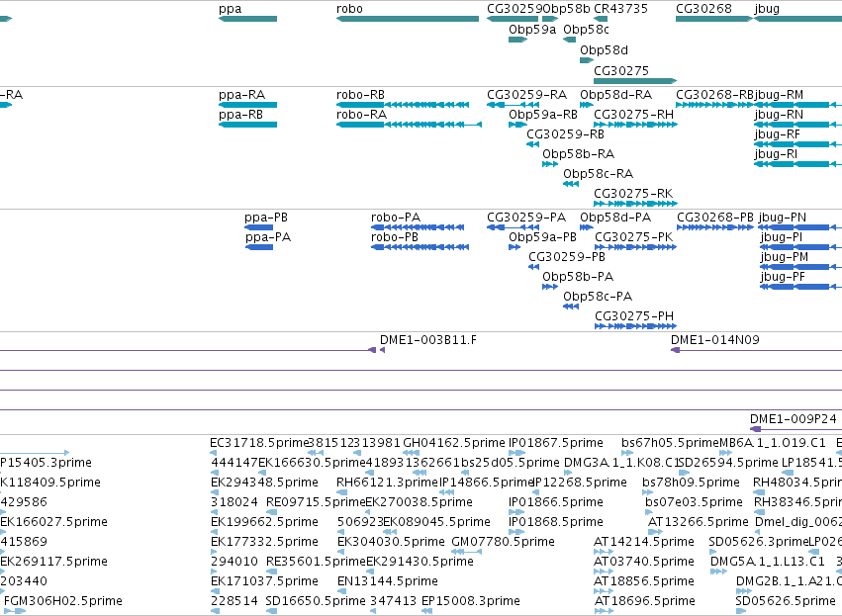The image size is (842, 616).
Task: Select EST EK199662.5prime
Action: 215,532
